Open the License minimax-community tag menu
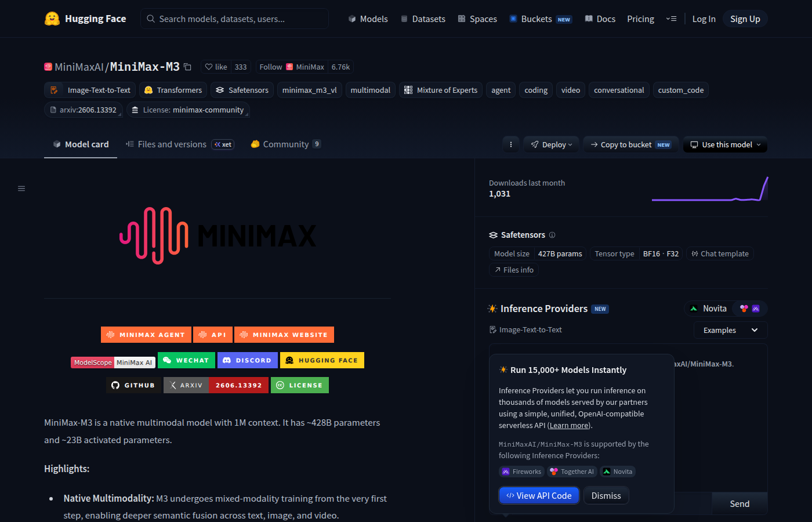Viewport: 812px width, 522px height. pyautogui.click(x=187, y=110)
